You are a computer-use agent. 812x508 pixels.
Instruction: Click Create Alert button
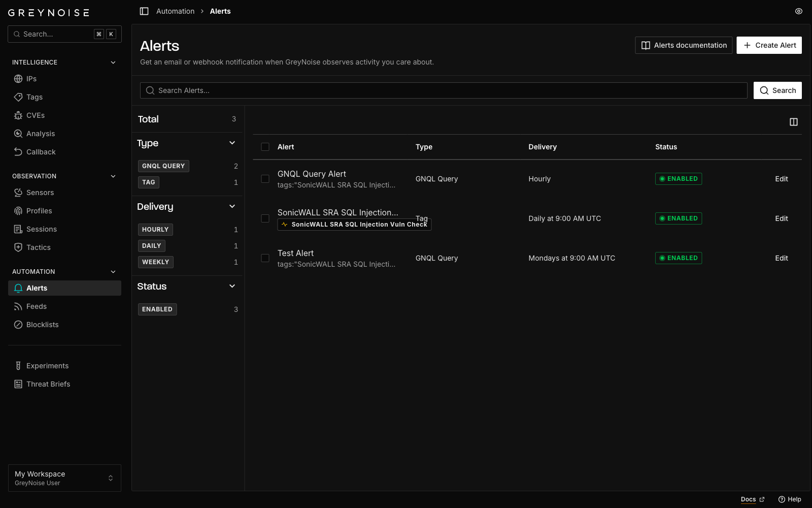click(x=769, y=45)
